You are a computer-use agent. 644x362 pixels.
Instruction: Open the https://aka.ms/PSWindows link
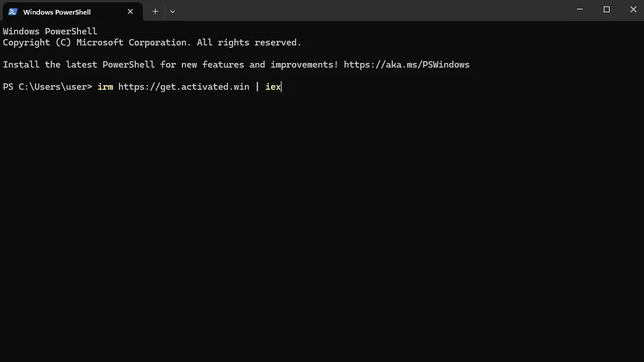(407, 65)
